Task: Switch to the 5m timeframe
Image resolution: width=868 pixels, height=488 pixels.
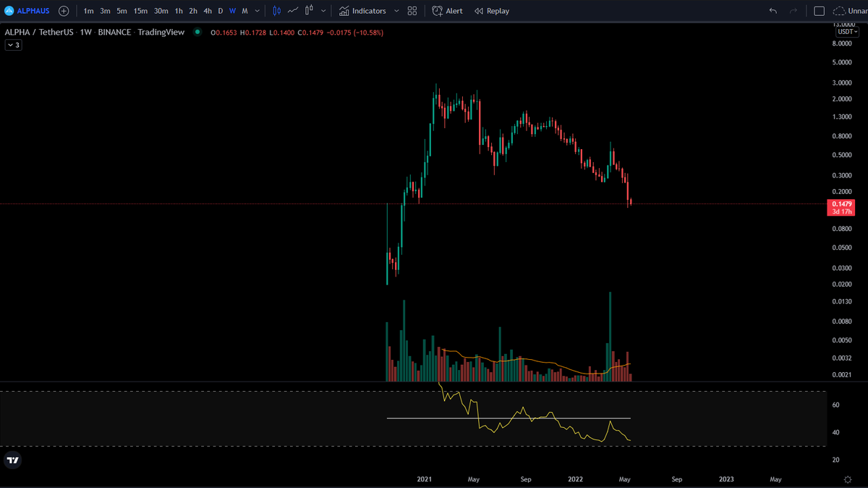Action: 122,11
